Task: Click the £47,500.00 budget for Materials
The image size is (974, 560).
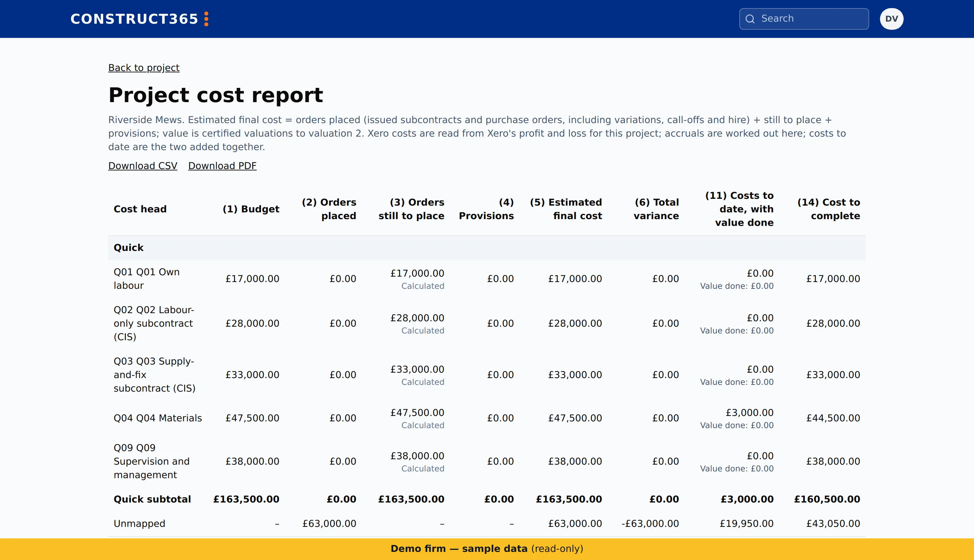Action: (x=252, y=418)
